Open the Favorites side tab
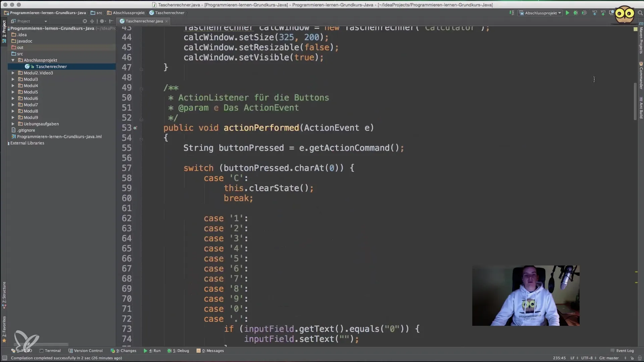The height and width of the screenshot is (362, 644). tap(4, 329)
